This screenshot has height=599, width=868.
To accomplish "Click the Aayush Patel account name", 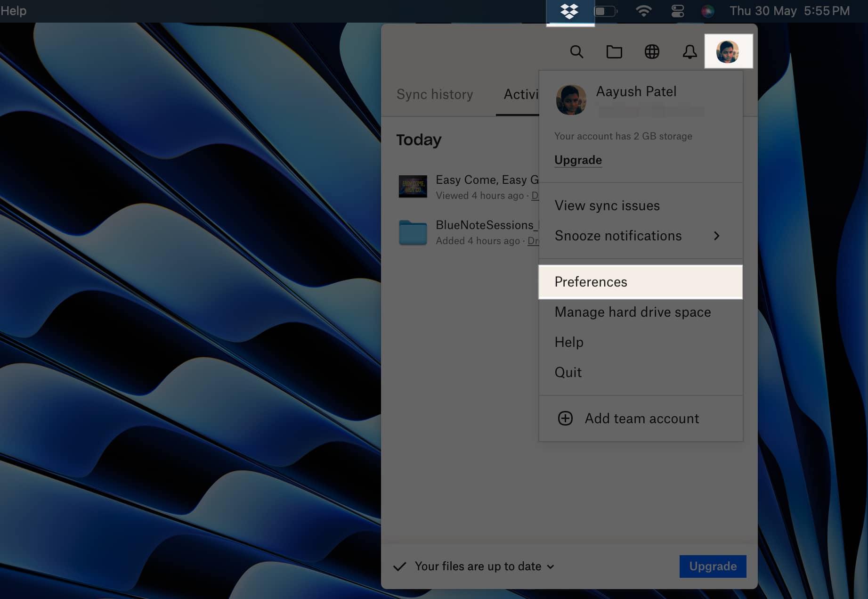I will [x=636, y=91].
